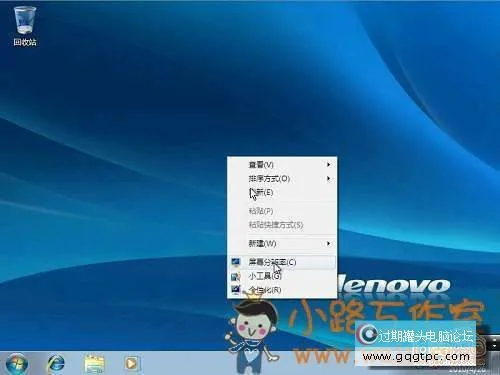Choose the refresh (E) menu entry
500x375 pixels.
click(282, 192)
